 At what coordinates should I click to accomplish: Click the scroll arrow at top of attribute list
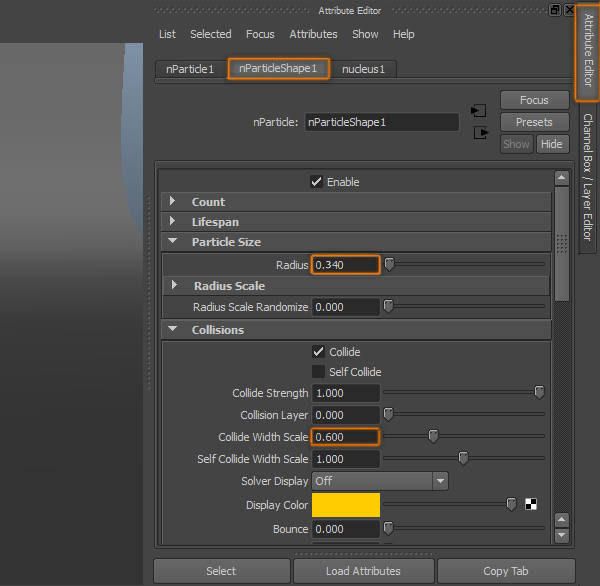[x=562, y=179]
